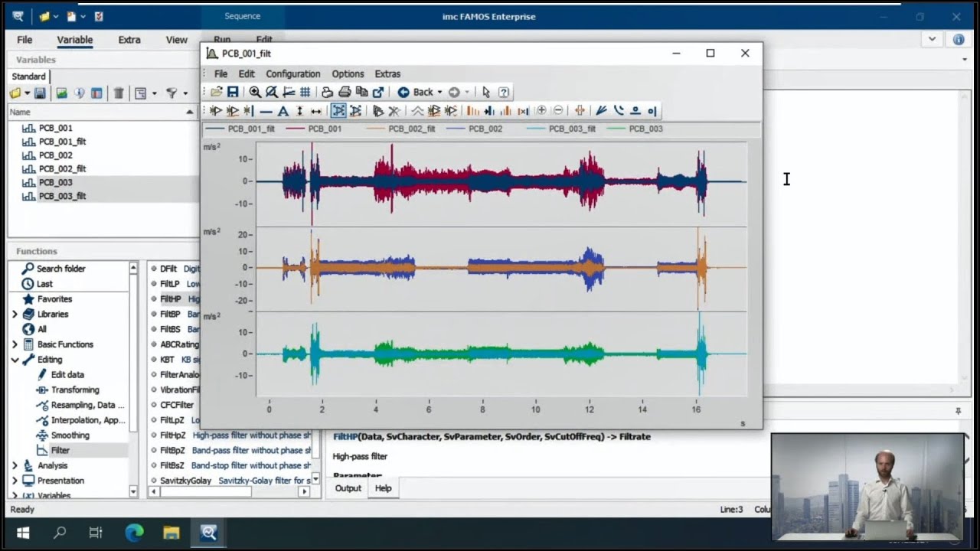Open Favorites in Functions tree

pos(54,299)
